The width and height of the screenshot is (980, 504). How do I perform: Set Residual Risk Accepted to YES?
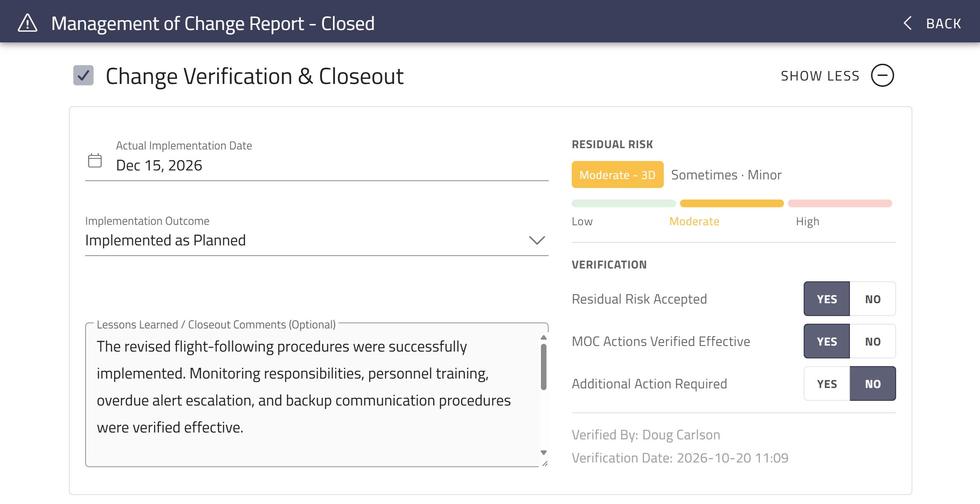click(827, 299)
